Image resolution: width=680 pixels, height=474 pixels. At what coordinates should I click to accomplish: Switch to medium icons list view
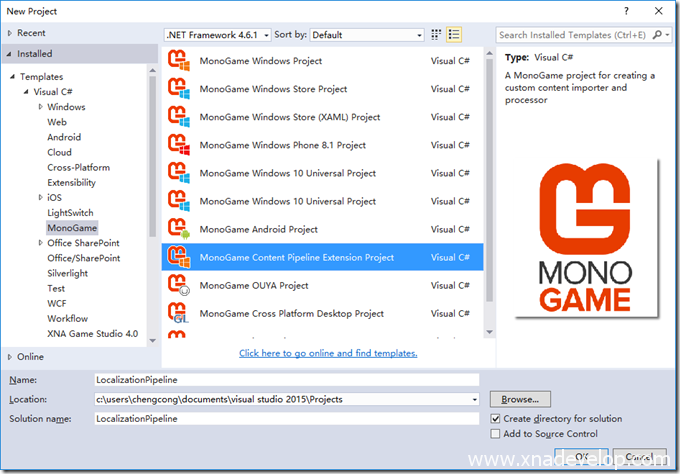453,35
